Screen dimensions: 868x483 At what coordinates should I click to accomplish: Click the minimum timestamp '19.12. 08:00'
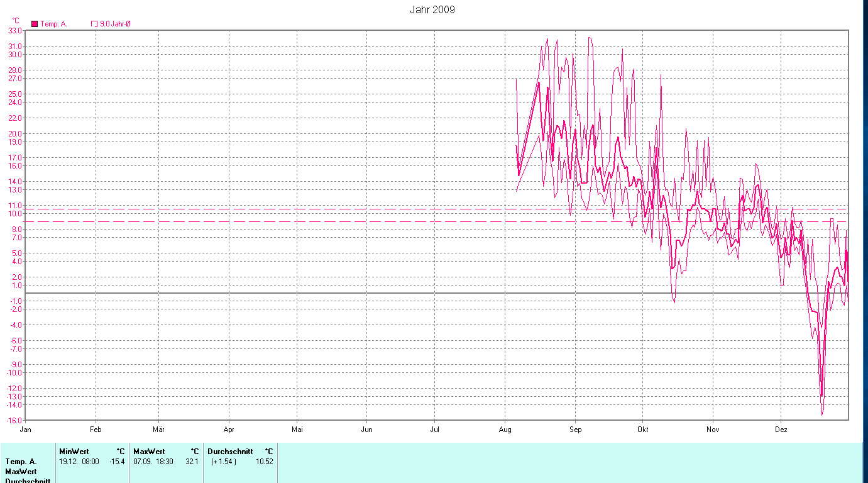[79, 462]
